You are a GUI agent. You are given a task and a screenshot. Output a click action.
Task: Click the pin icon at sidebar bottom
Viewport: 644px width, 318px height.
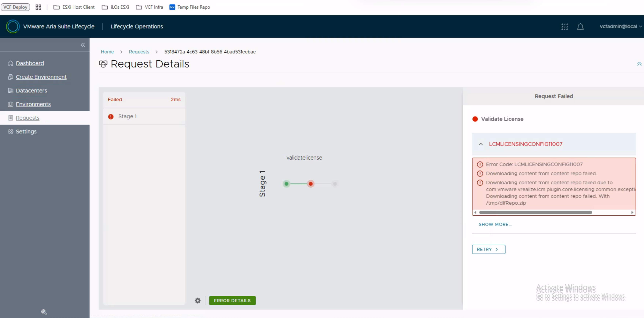click(x=44, y=312)
